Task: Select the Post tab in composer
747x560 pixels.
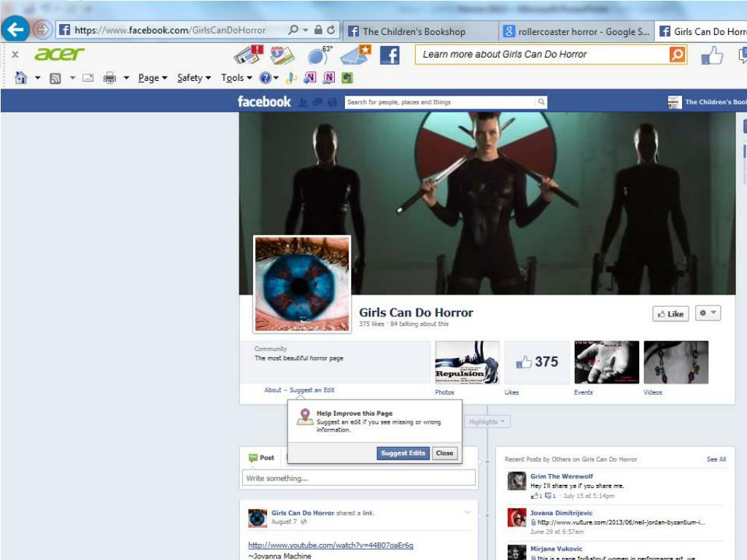Action: click(x=262, y=458)
